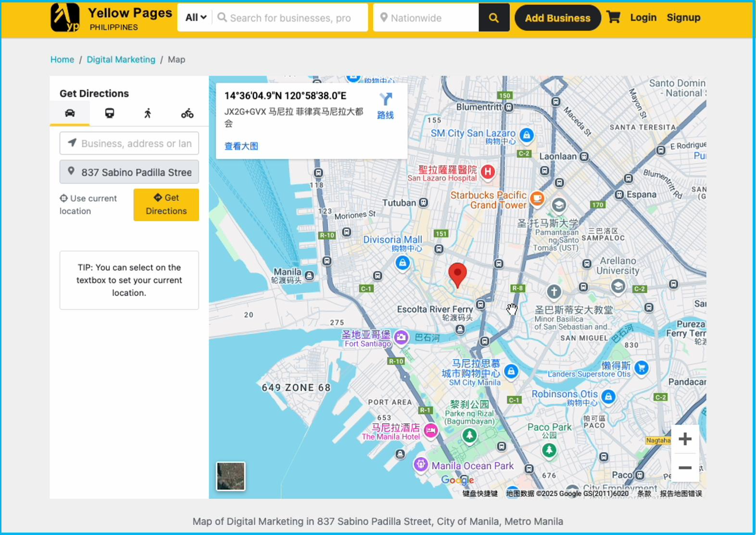The width and height of the screenshot is (756, 535).
Task: Click the San Lazaro Hospital H marker
Action: coord(488,171)
